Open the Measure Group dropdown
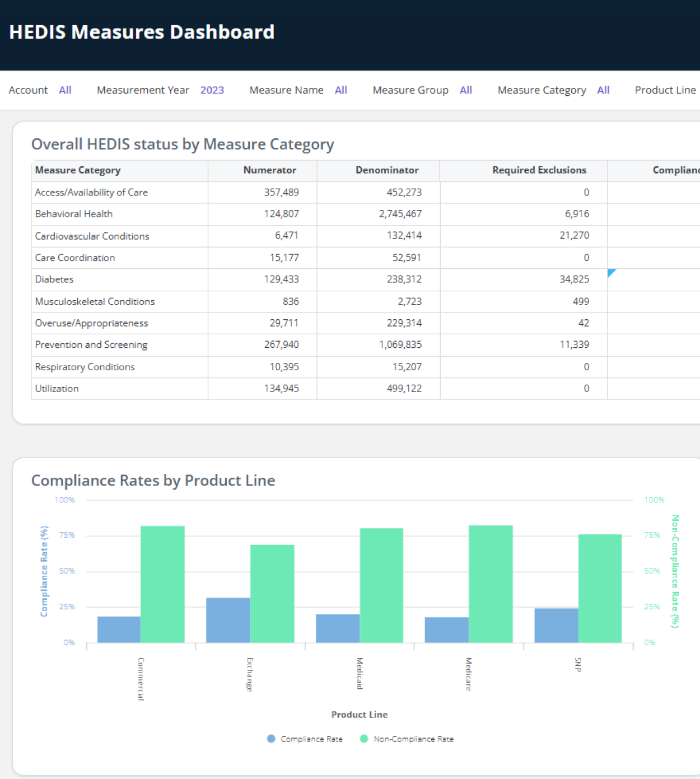This screenshot has width=700, height=779. tap(465, 90)
